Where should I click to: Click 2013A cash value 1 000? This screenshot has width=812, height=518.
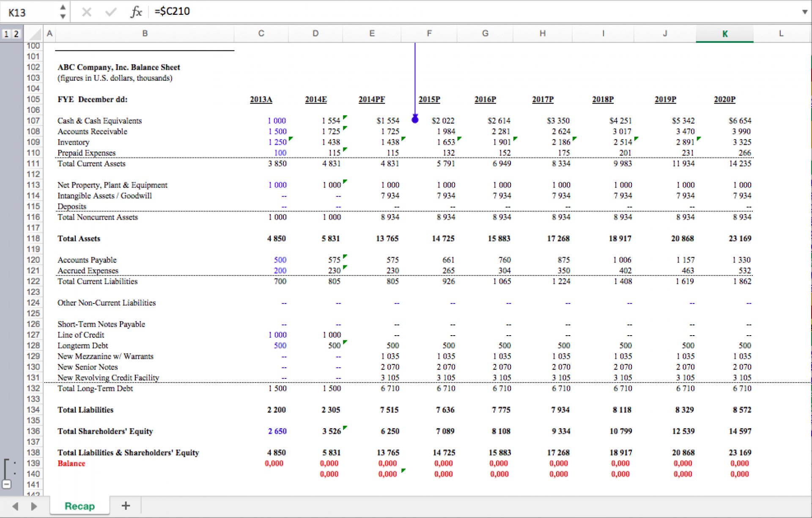[277, 121]
